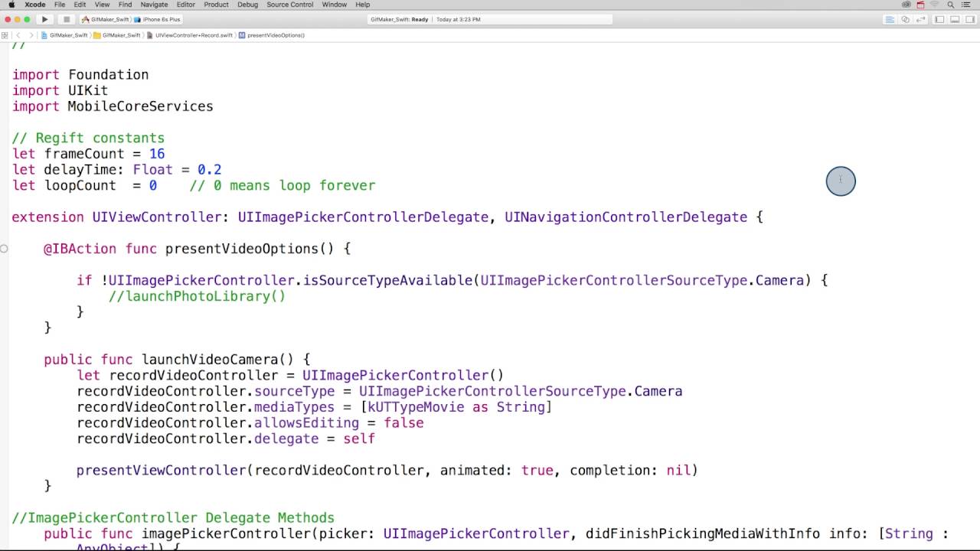Image resolution: width=980 pixels, height=551 pixels.
Task: Show the Standard editor
Action: coord(890,19)
